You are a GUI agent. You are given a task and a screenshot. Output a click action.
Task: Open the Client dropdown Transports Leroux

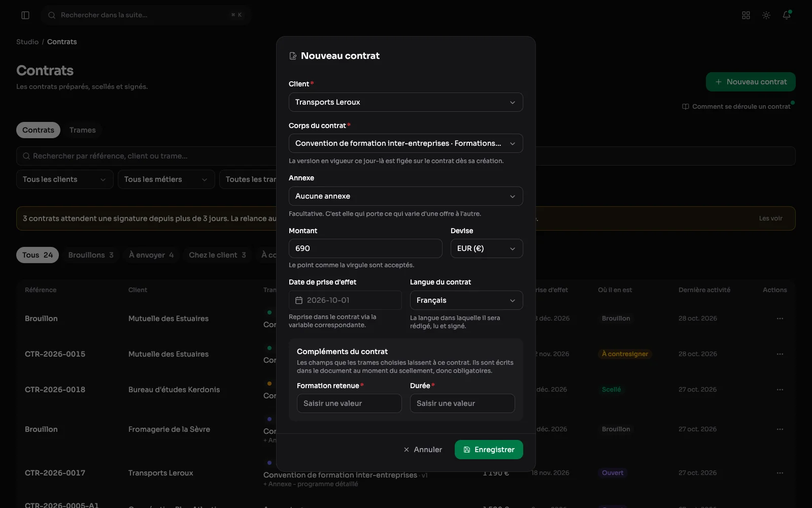click(405, 102)
